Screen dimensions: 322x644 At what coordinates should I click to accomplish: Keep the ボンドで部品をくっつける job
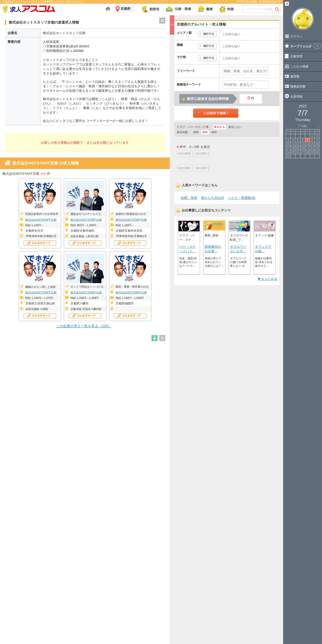pyautogui.click(x=85, y=316)
